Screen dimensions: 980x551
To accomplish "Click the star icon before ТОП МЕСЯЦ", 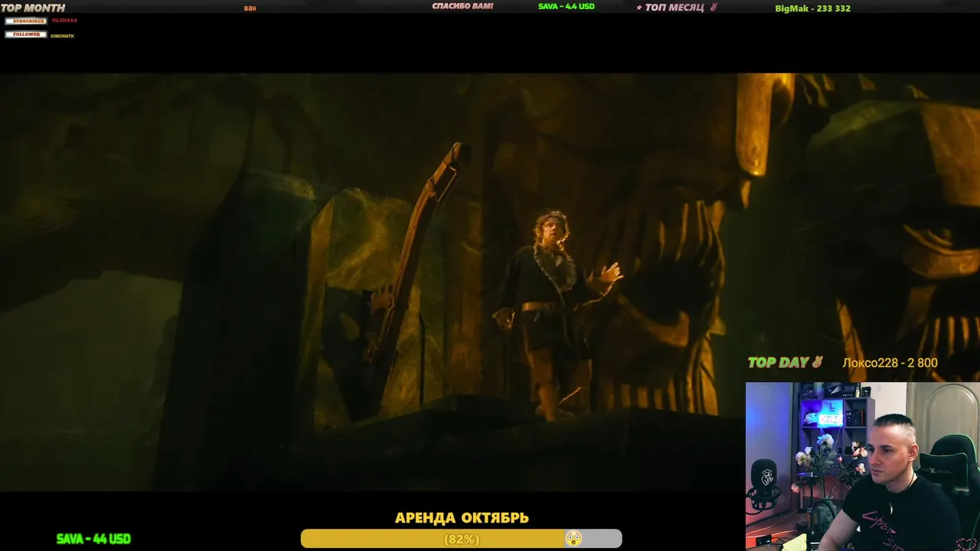I will (639, 8).
